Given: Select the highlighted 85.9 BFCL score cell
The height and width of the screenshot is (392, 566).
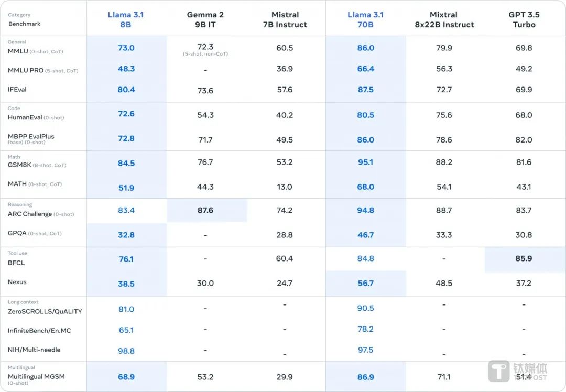Looking at the screenshot, I should pyautogui.click(x=524, y=258).
